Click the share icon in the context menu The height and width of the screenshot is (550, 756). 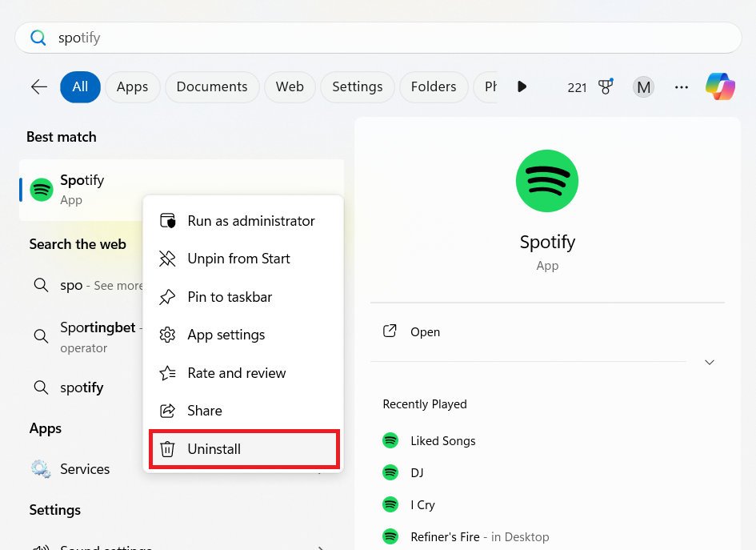(167, 411)
